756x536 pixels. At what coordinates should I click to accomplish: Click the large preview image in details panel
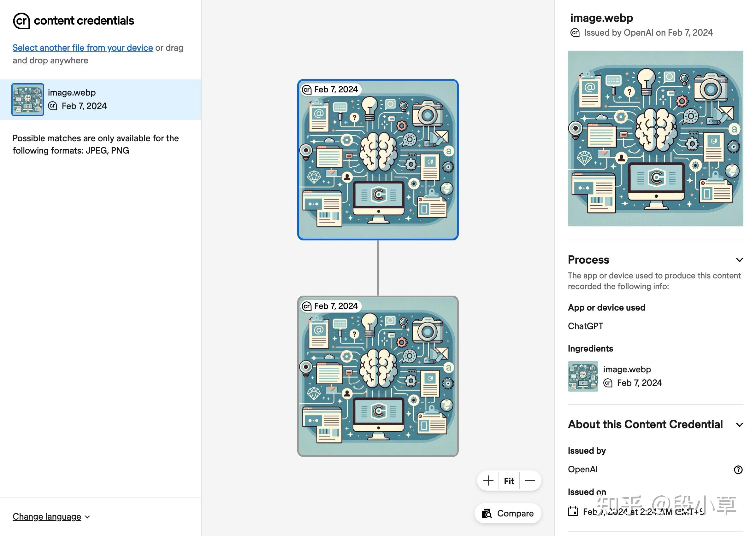655,139
